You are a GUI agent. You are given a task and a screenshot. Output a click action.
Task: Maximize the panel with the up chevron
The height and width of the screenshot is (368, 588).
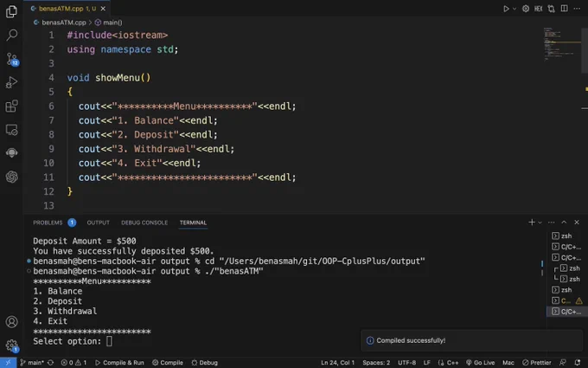click(x=564, y=223)
